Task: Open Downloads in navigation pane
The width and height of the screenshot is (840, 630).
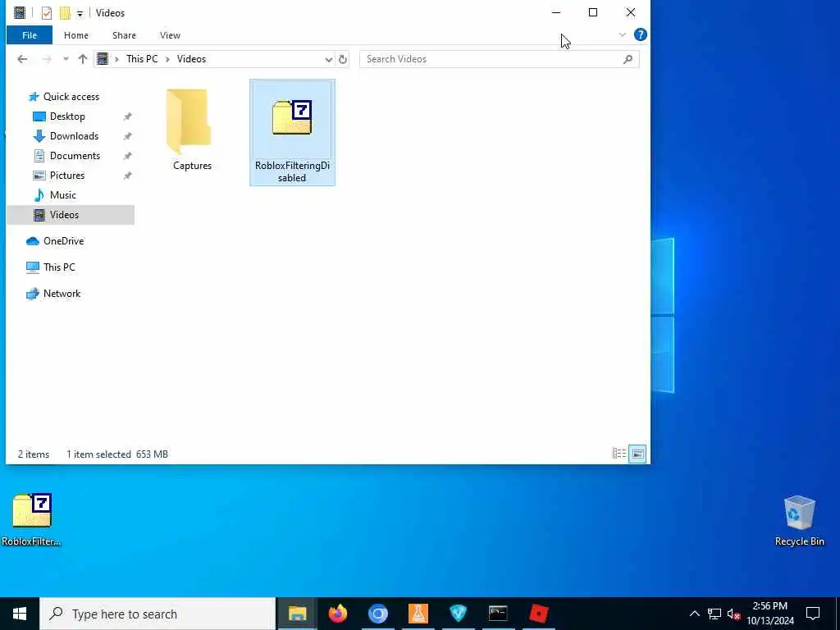Action: pos(74,136)
